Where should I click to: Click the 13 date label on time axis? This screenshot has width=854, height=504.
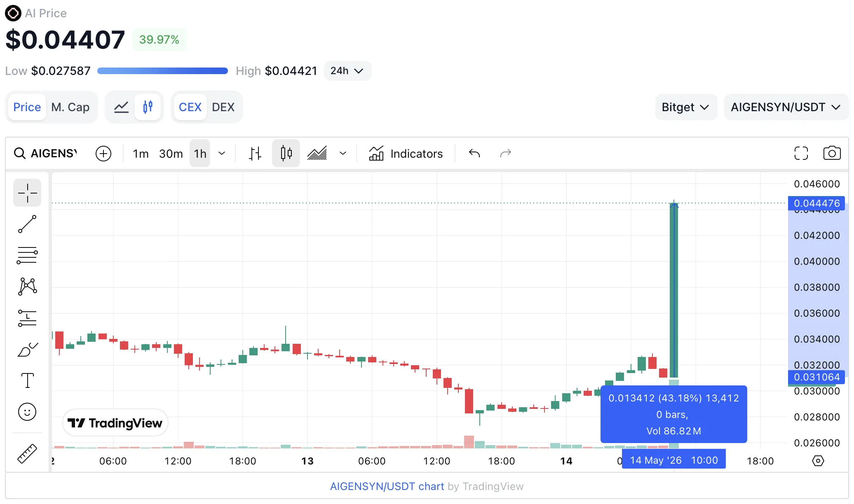coord(307,461)
